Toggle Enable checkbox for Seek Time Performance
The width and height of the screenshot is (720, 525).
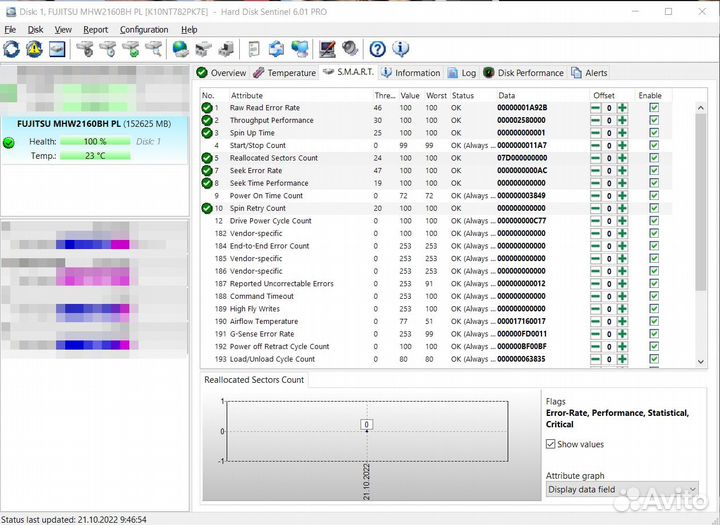click(654, 183)
